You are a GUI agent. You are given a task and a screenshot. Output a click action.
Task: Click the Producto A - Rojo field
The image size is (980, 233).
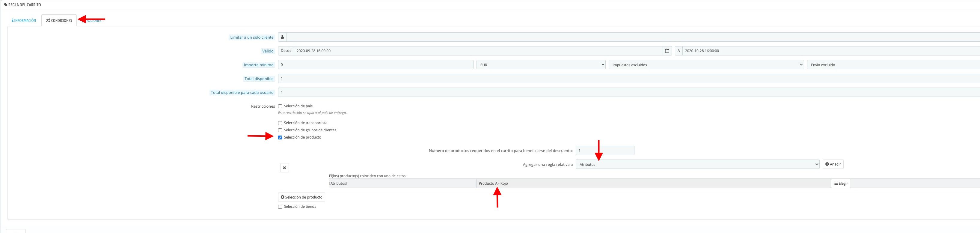click(x=653, y=184)
